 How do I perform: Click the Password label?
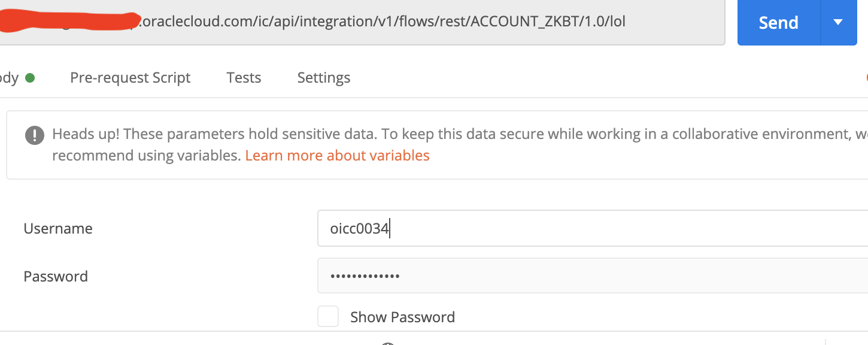pyautogui.click(x=56, y=277)
